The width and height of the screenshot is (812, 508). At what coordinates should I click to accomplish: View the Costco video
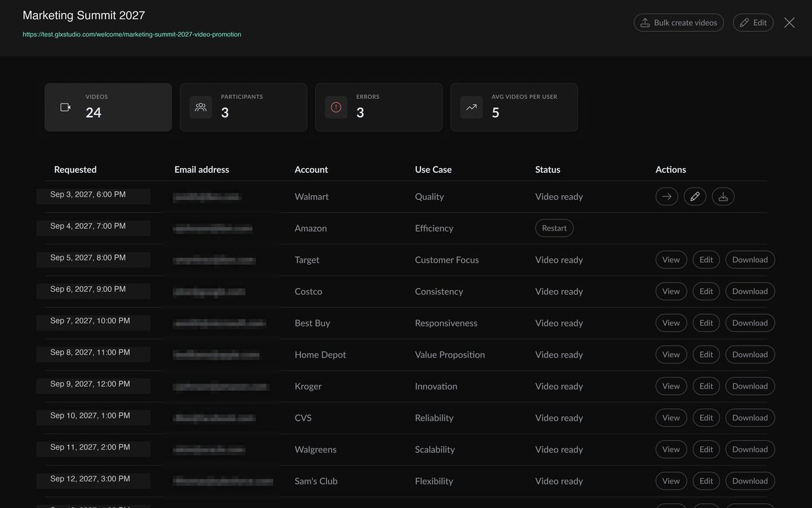tap(671, 291)
